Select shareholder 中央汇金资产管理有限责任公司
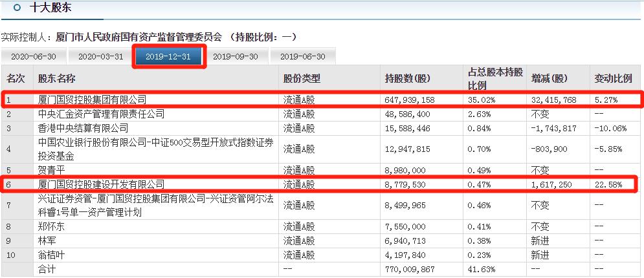 pos(101,114)
